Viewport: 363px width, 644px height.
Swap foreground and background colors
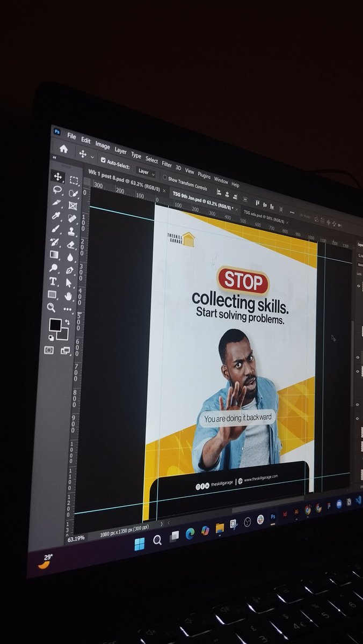[x=67, y=322]
